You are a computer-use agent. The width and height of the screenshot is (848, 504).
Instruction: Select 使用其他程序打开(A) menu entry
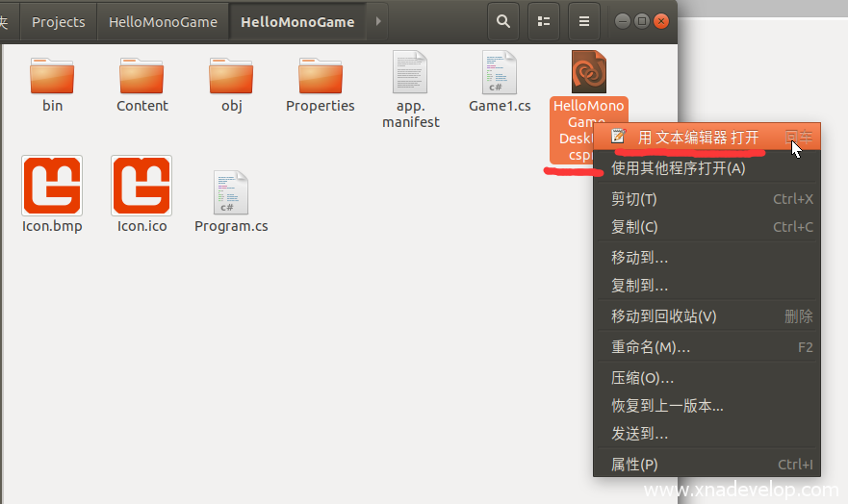[x=679, y=168]
